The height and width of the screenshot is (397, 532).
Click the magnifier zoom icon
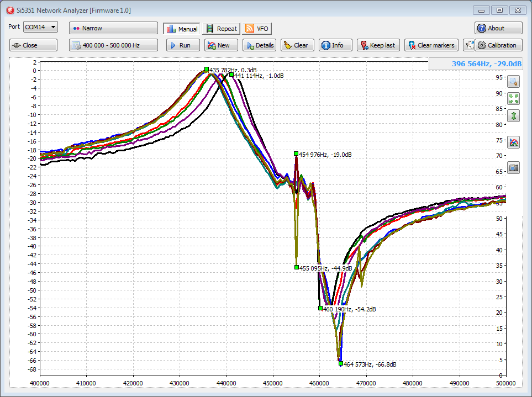click(514, 82)
